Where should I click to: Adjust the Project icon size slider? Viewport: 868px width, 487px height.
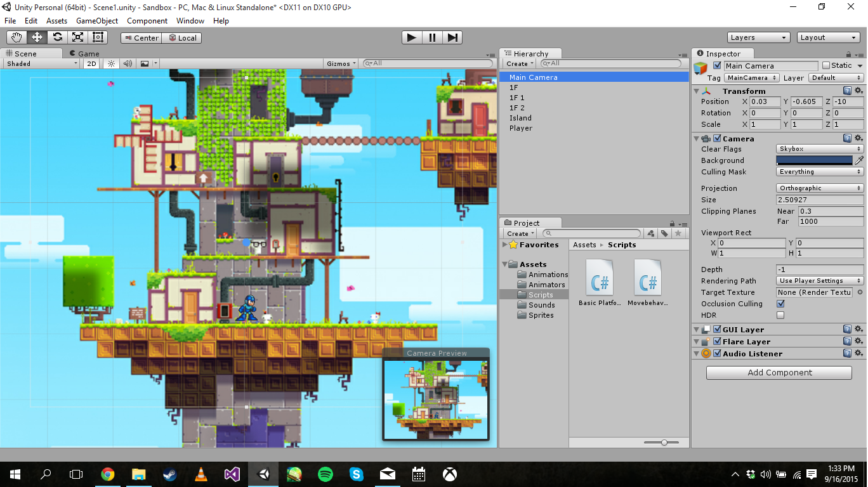(x=664, y=443)
